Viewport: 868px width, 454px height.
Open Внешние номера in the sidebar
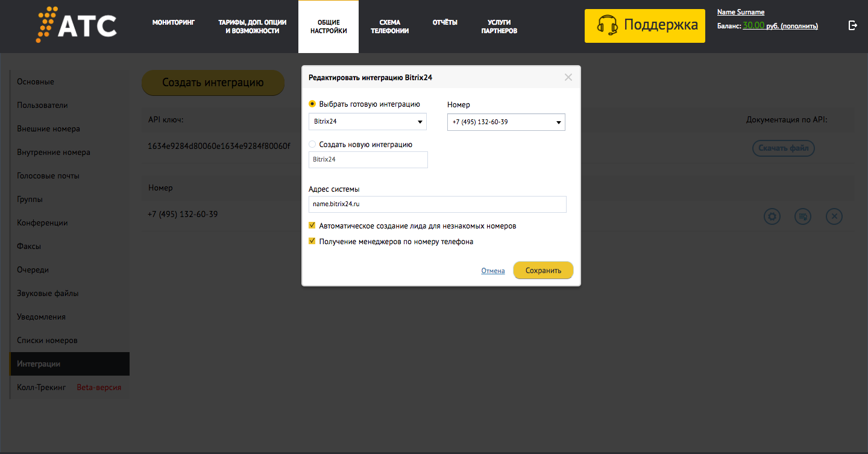[70, 128]
